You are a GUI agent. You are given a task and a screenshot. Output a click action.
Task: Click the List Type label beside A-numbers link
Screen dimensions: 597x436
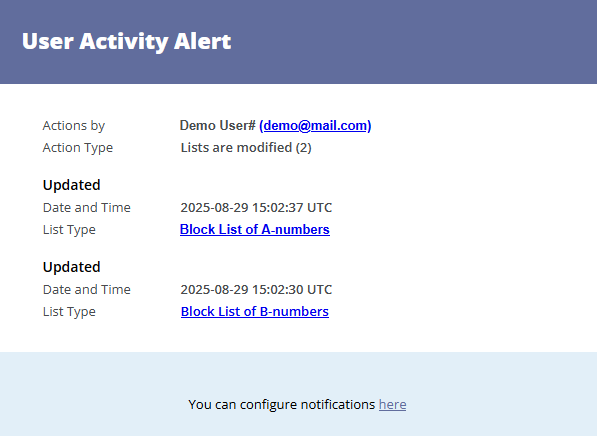coord(69,229)
